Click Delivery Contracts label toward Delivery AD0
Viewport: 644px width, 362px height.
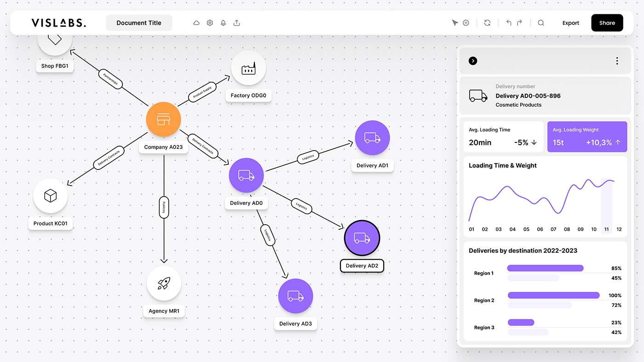[x=202, y=145]
